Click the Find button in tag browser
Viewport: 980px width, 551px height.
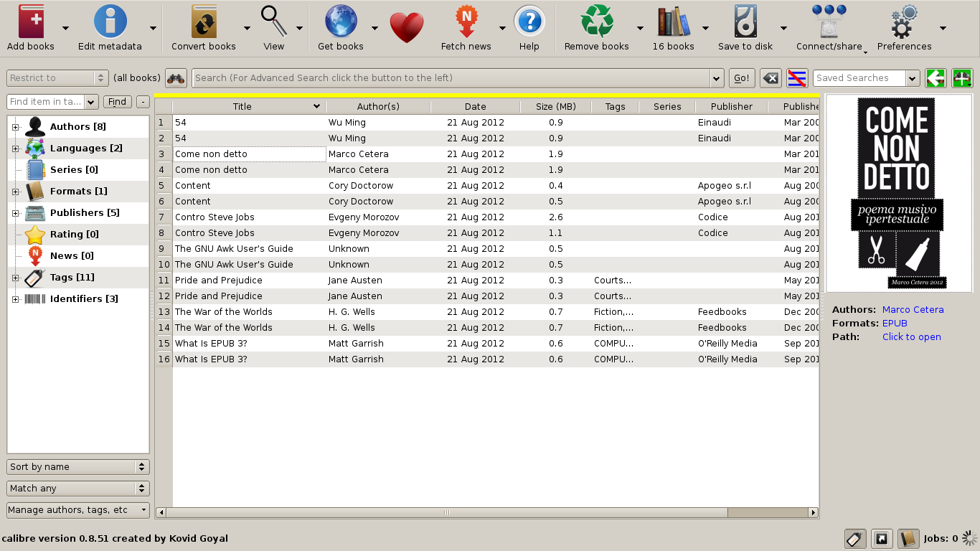point(118,102)
